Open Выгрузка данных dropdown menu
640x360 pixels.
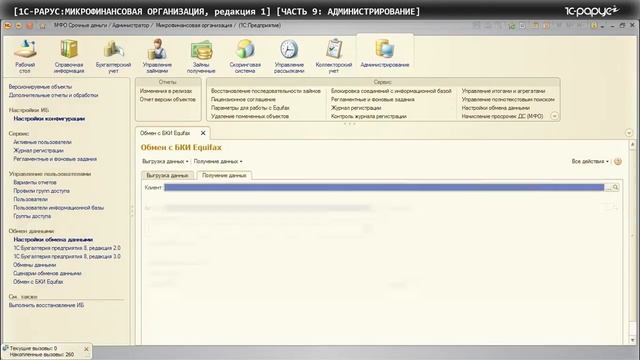[165, 162]
